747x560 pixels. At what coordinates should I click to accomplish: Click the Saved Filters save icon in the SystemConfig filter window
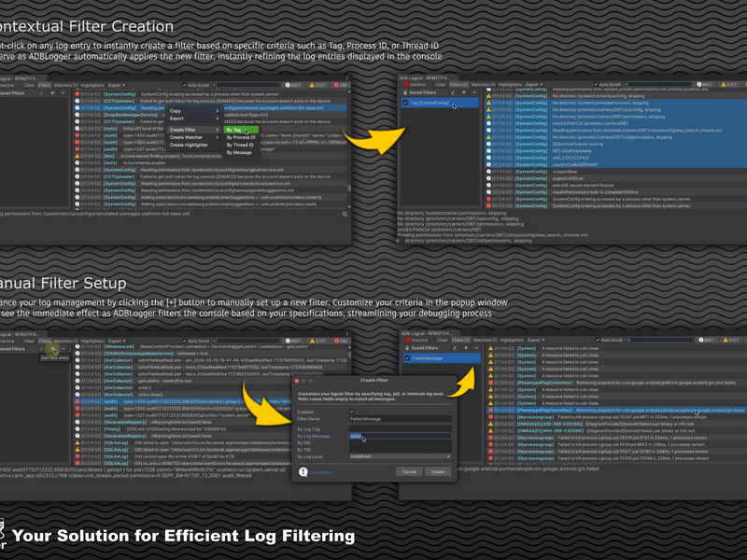(405, 92)
